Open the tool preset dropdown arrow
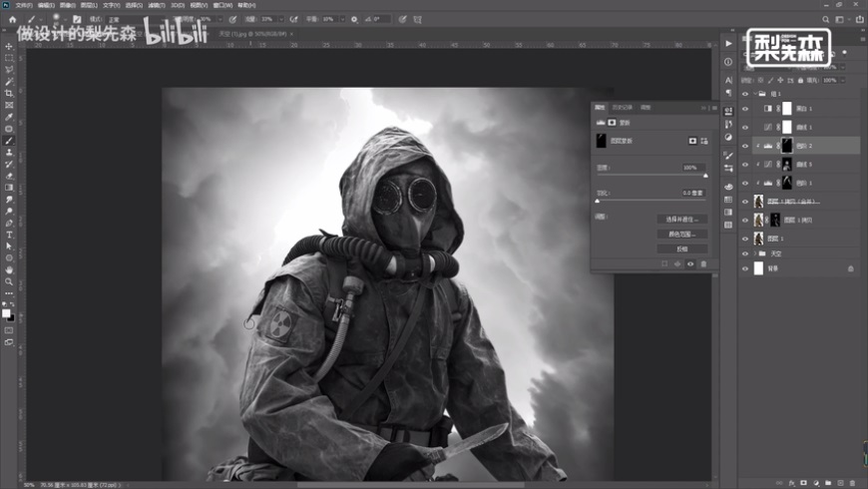868x489 pixels. coord(41,19)
